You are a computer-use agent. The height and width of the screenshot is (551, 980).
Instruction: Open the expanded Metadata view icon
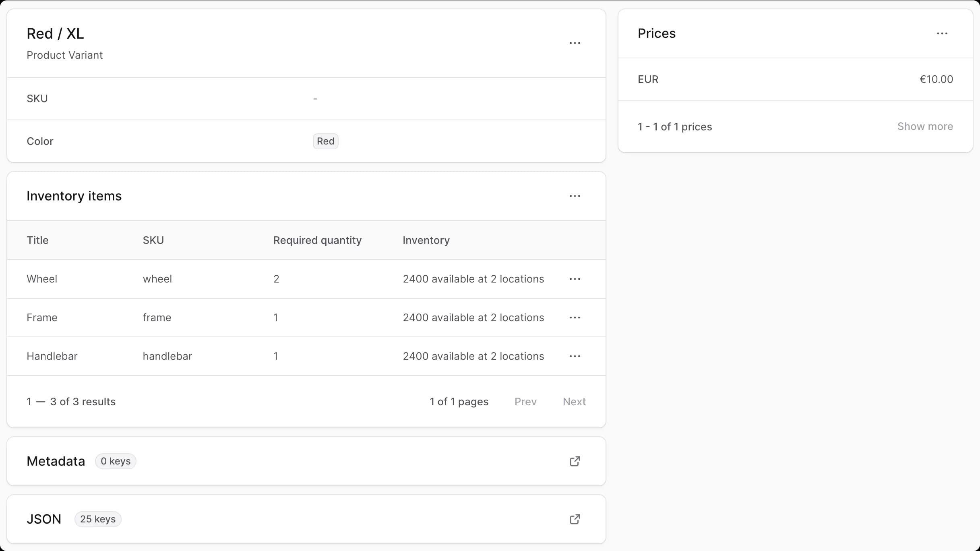pos(574,461)
